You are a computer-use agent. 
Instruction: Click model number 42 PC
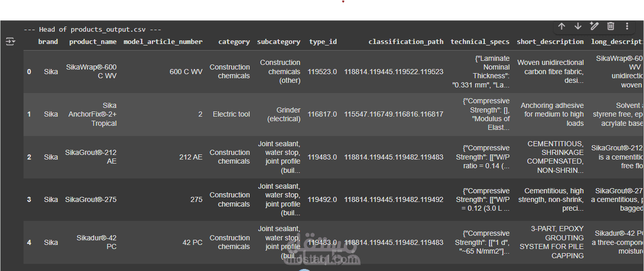(x=193, y=243)
